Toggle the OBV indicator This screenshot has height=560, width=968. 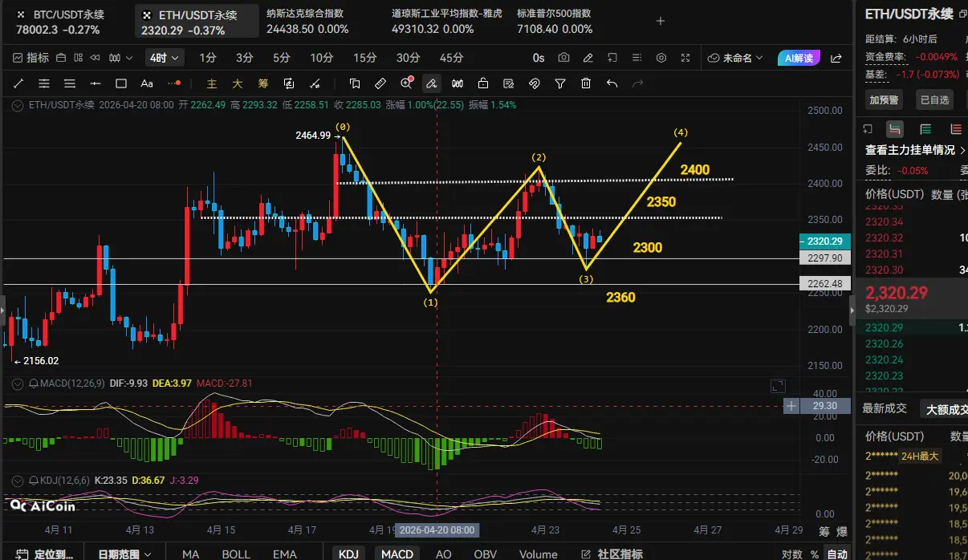point(485,554)
